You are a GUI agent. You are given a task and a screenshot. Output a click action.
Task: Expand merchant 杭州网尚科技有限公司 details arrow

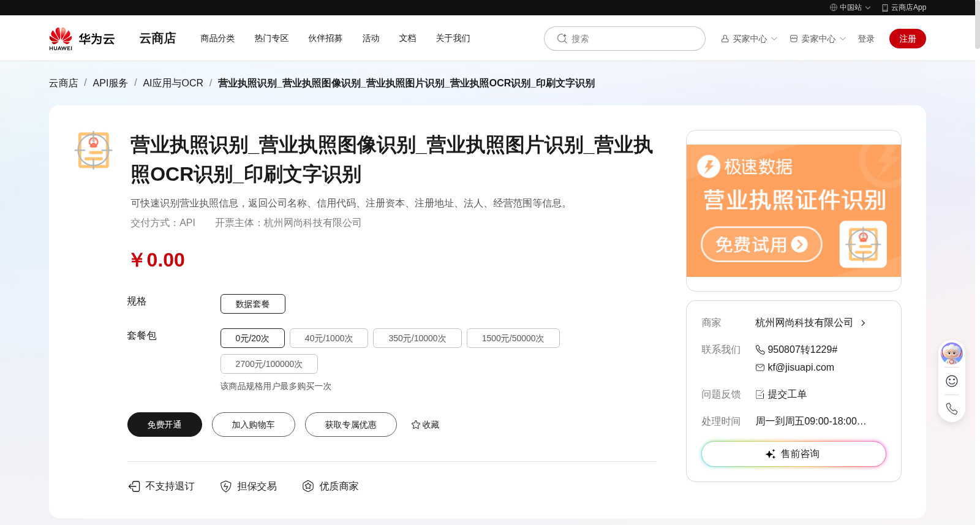(863, 323)
